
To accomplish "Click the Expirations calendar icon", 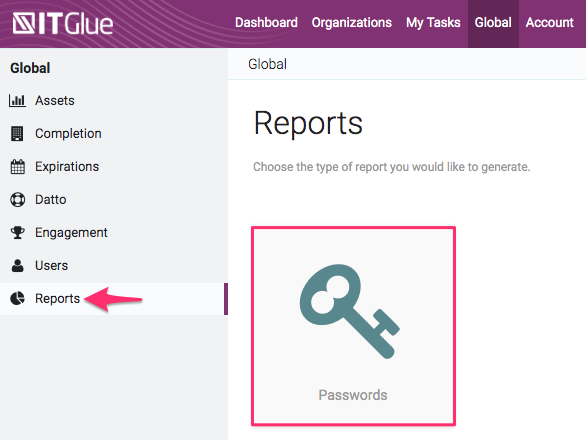I will pyautogui.click(x=18, y=167).
